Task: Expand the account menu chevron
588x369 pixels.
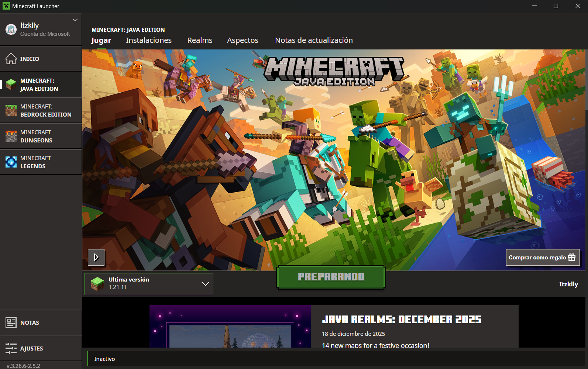Action: pyautogui.click(x=75, y=20)
